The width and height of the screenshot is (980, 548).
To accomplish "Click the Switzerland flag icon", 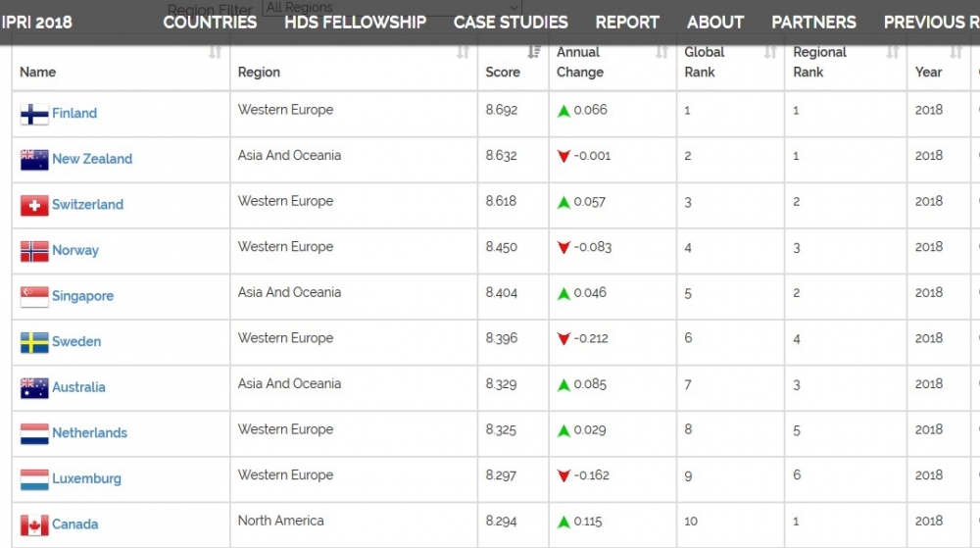I will coord(34,206).
